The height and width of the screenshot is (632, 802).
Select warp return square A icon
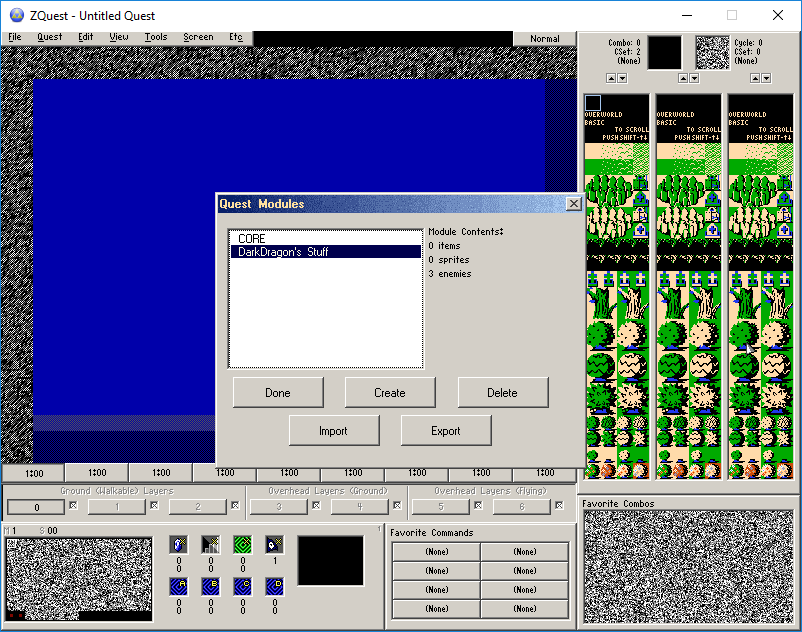pos(179,586)
